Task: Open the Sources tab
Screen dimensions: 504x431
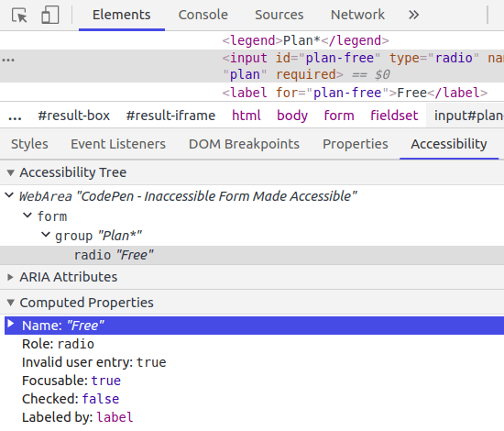Action: [x=279, y=15]
